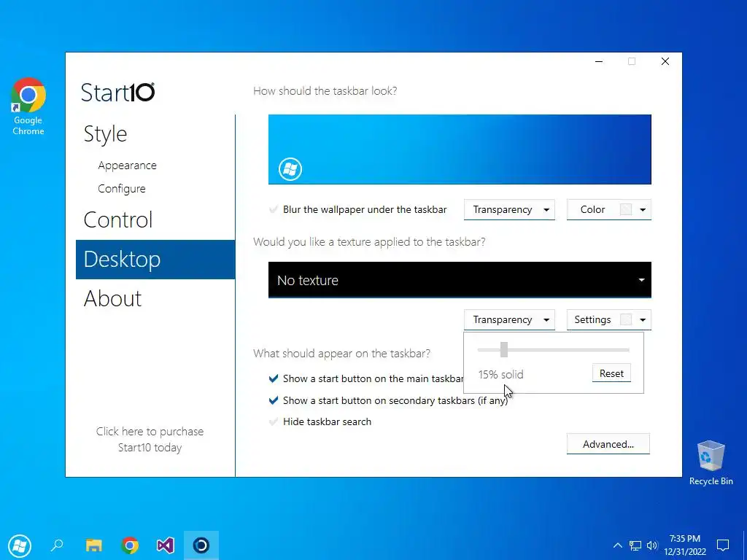The image size is (747, 560).
Task: Open the Appearance subsection
Action: point(127,166)
